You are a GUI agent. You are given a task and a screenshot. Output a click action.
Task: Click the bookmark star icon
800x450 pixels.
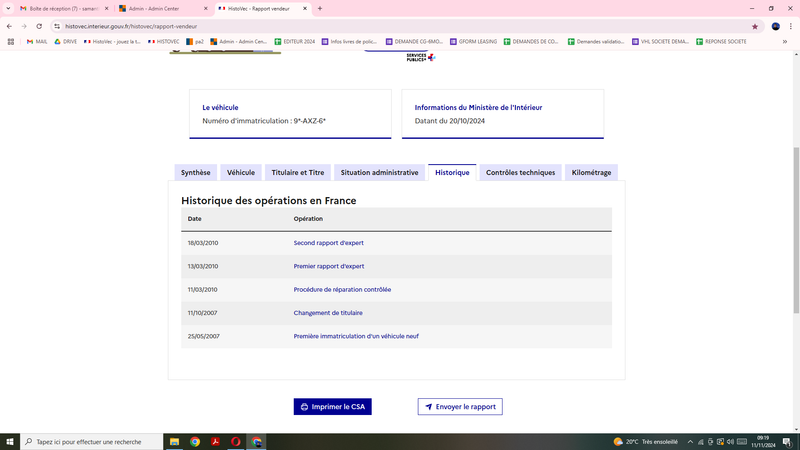click(x=755, y=27)
